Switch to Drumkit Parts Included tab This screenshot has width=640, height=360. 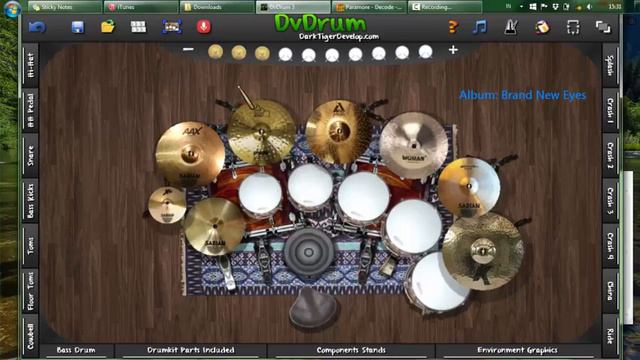click(191, 350)
